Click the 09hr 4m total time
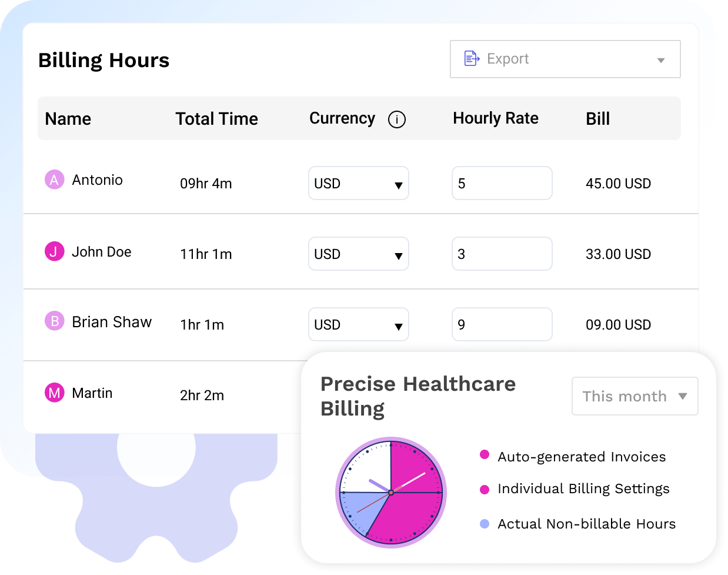Viewport: 728px width, 575px height. coord(206,184)
